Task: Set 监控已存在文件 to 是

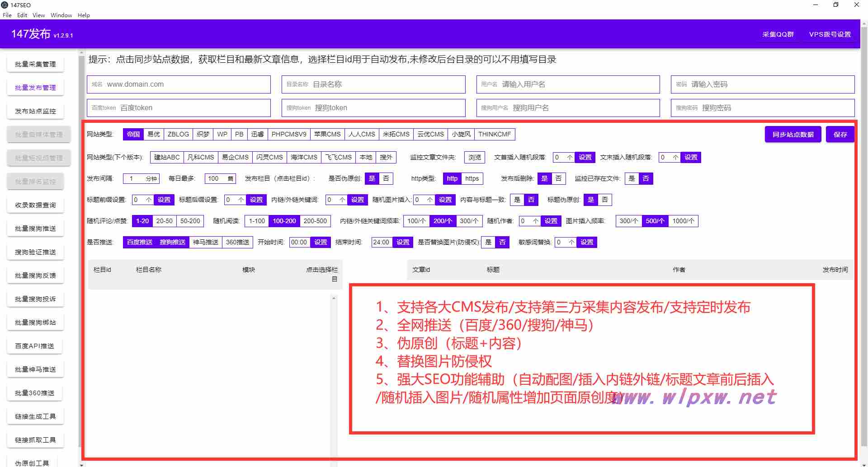Action: coord(632,178)
